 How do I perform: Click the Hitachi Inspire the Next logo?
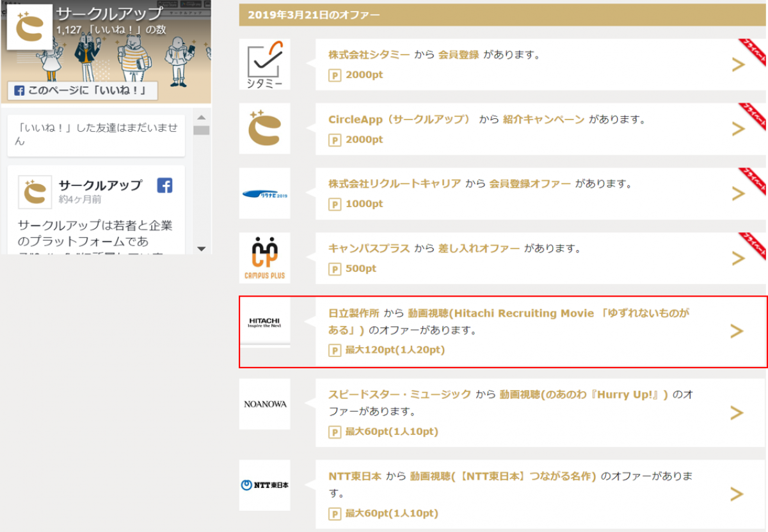(264, 322)
